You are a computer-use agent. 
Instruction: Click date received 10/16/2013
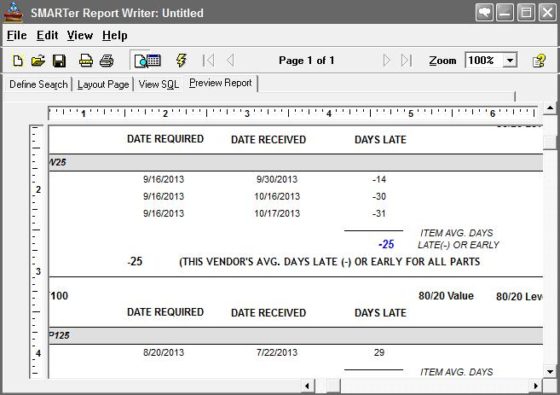point(277,196)
